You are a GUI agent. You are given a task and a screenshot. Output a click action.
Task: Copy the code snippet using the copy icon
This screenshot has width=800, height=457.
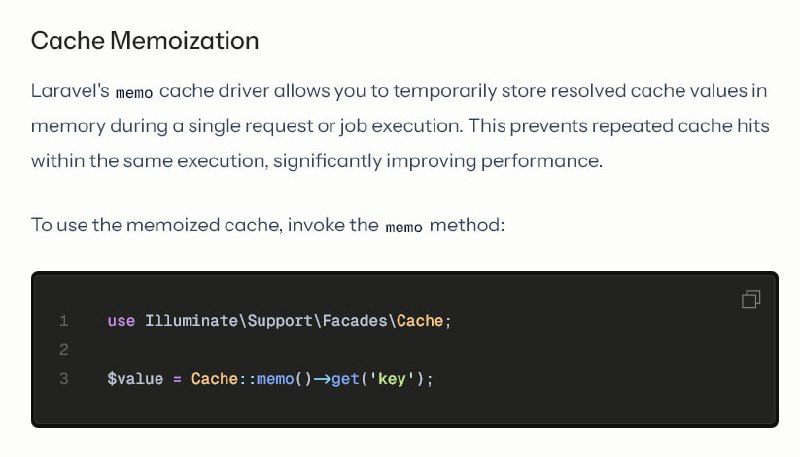click(751, 299)
